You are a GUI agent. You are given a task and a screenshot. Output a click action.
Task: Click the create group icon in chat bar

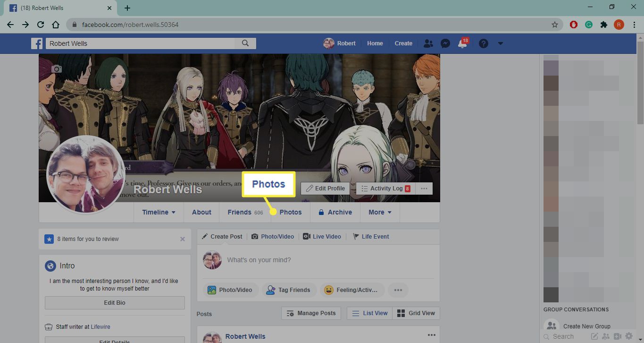point(606,336)
